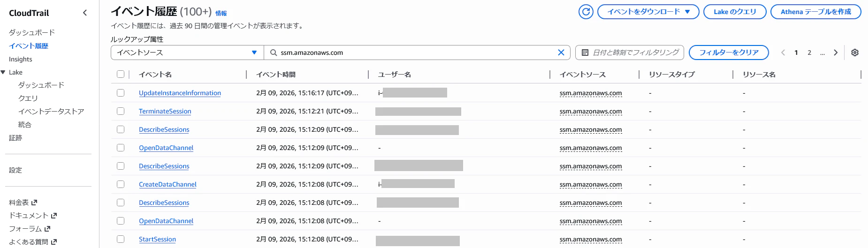Click the リソース名 column header
Viewport: 868px width, 248px height.
click(759, 74)
